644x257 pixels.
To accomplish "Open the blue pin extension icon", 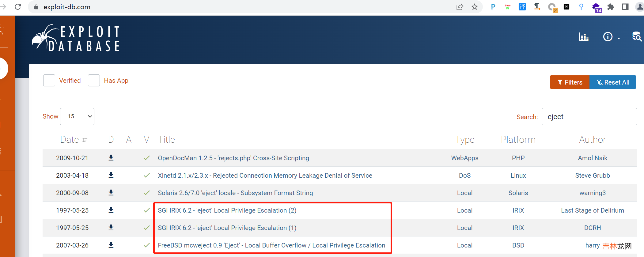I will click(x=581, y=7).
